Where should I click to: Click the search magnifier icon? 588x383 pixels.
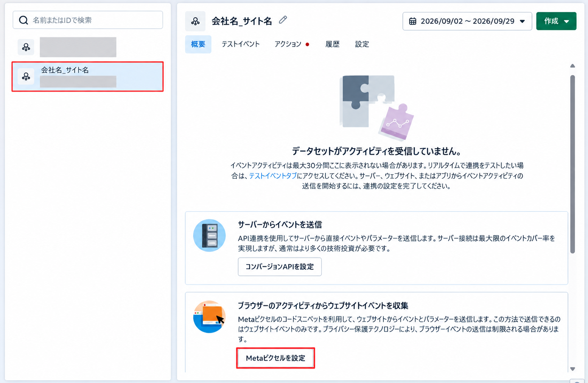point(23,20)
